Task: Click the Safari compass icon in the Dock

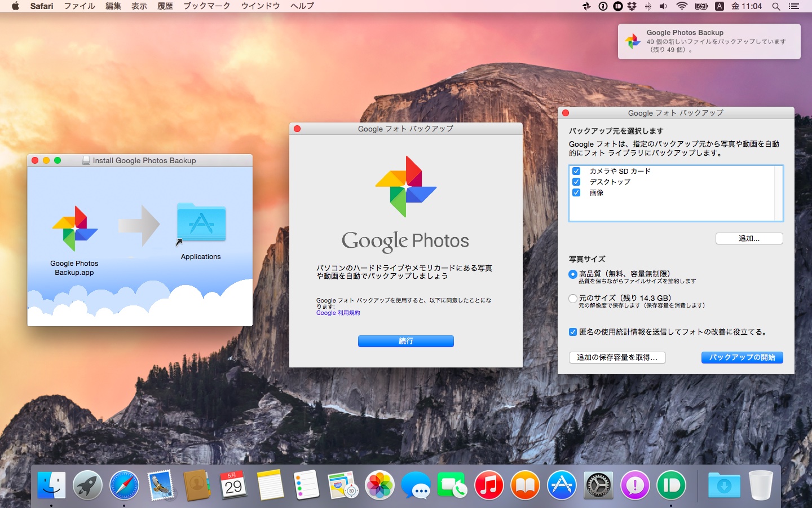Action: point(124,485)
